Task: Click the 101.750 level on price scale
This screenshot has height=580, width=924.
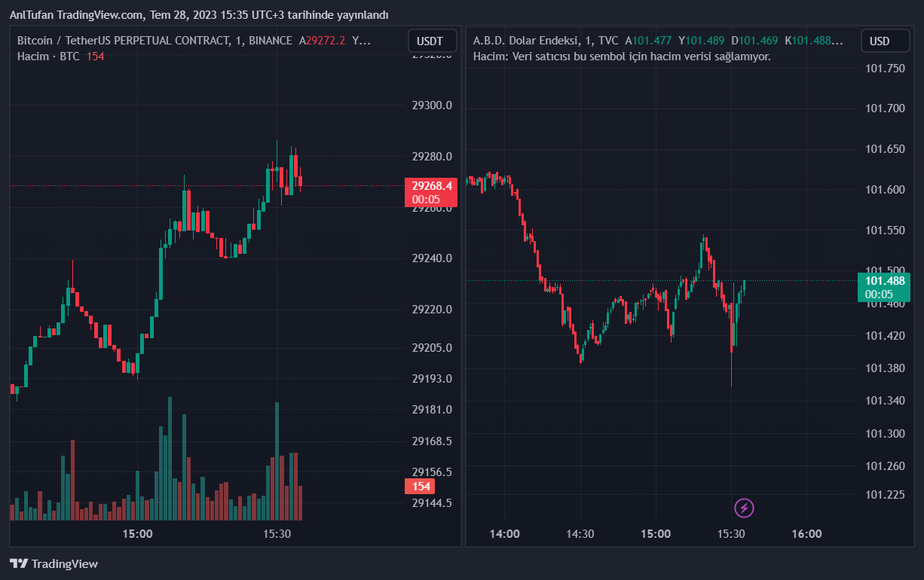Action: pyautogui.click(x=885, y=69)
